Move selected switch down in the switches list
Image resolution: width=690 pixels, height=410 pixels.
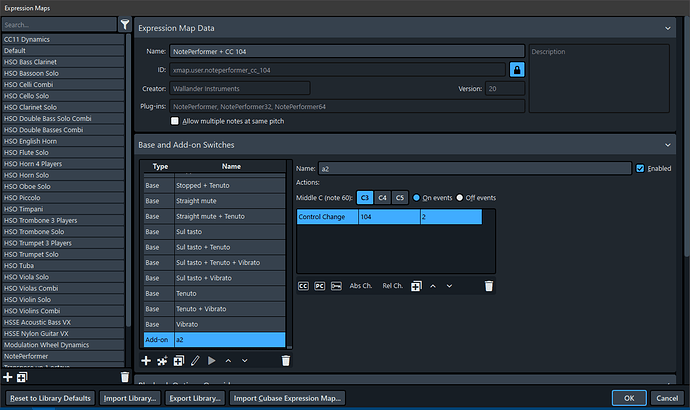click(x=245, y=361)
